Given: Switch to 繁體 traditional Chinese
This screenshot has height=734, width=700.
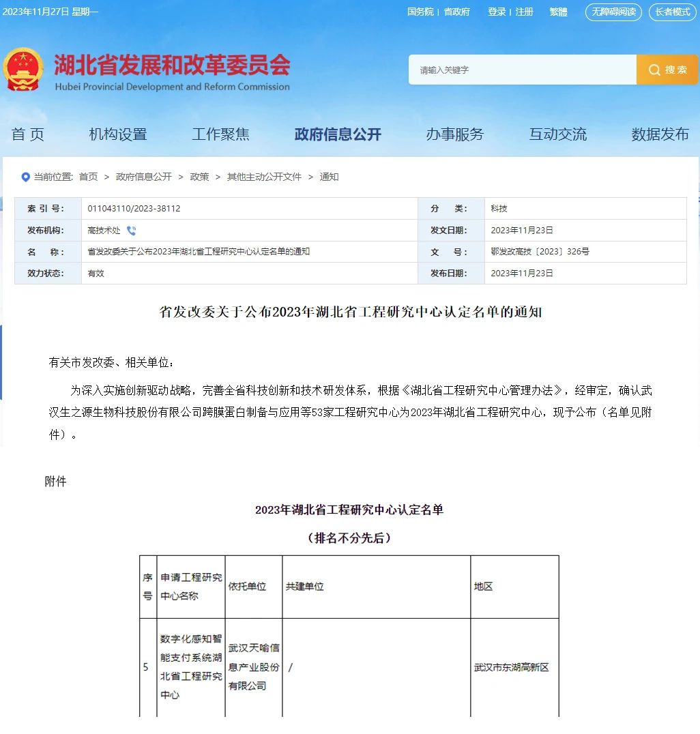Looking at the screenshot, I should click(558, 12).
